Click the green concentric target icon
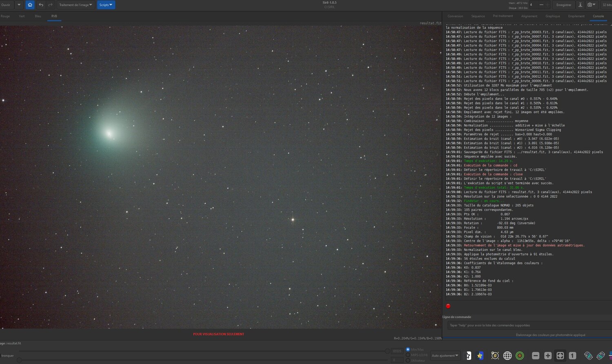This screenshot has height=364, width=612. [x=519, y=356]
